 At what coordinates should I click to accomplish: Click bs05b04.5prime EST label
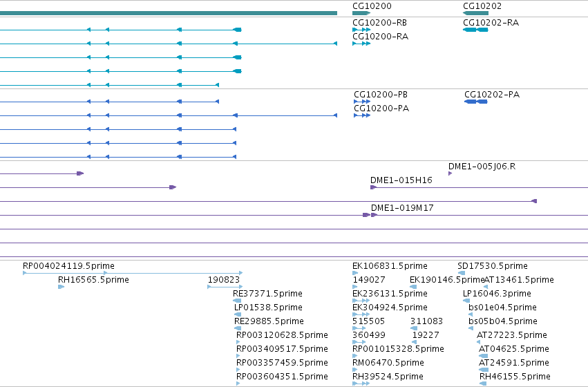pyautogui.click(x=503, y=321)
